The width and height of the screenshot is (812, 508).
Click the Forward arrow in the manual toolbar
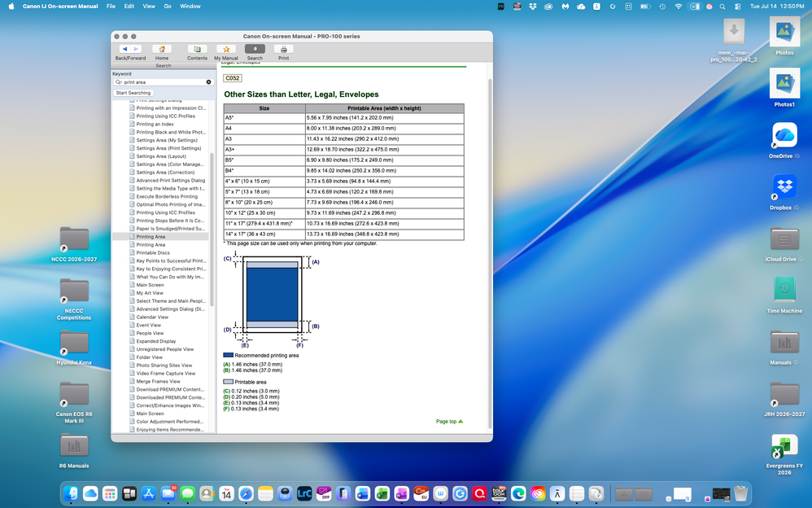135,49
